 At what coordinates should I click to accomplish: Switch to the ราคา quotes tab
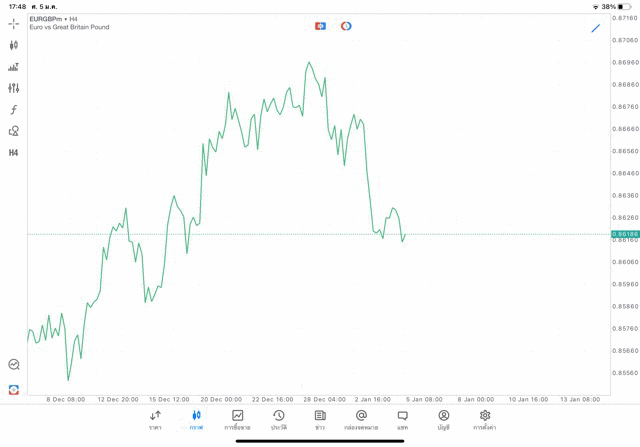click(155, 420)
